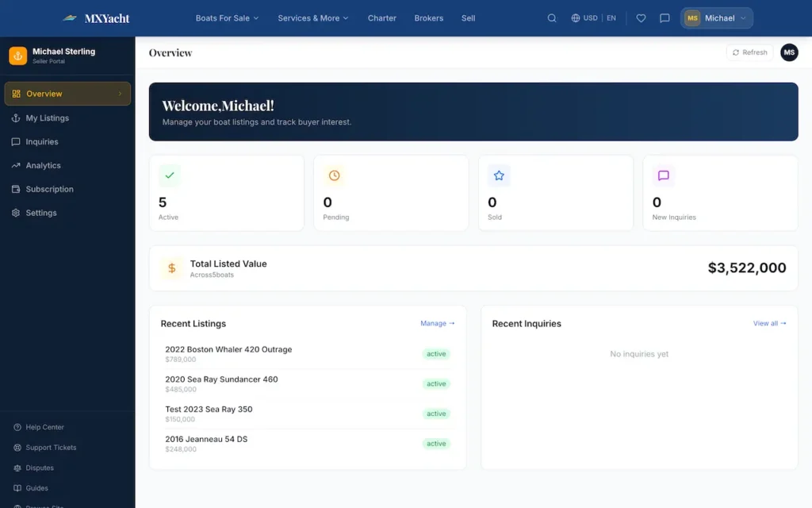Open the Michael user menu chevron
The image size is (812, 508).
click(743, 18)
